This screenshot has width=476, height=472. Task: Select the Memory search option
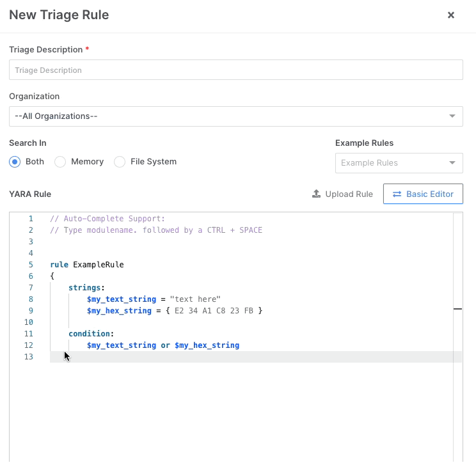61,162
